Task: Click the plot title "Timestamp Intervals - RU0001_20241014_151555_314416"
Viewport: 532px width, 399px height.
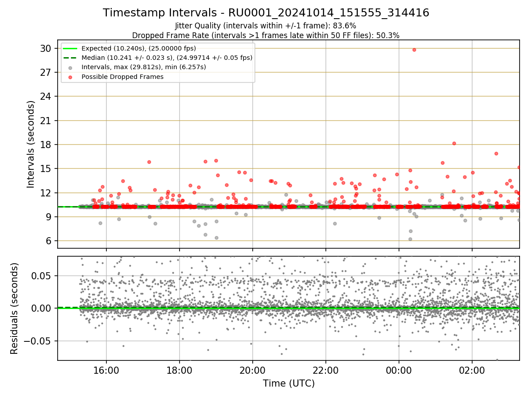Action: (x=266, y=13)
